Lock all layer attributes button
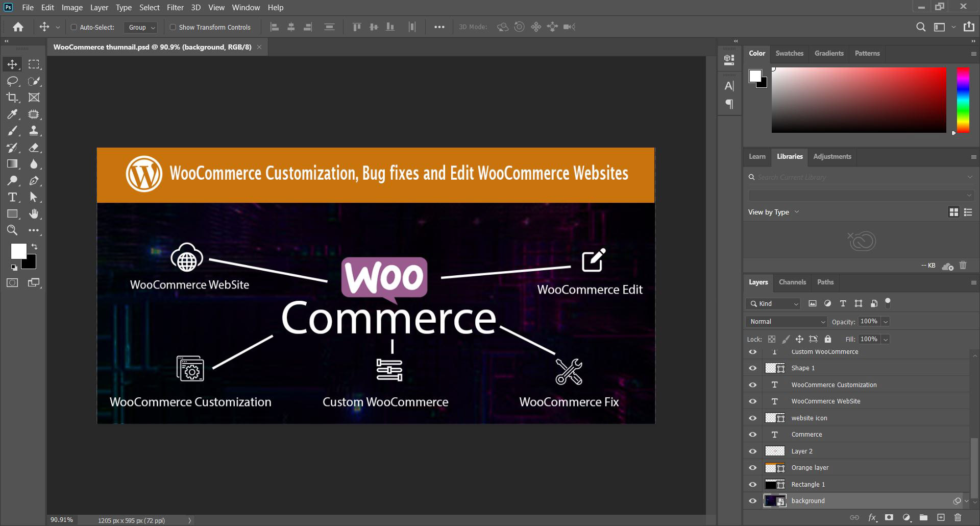980x526 pixels. tap(828, 339)
